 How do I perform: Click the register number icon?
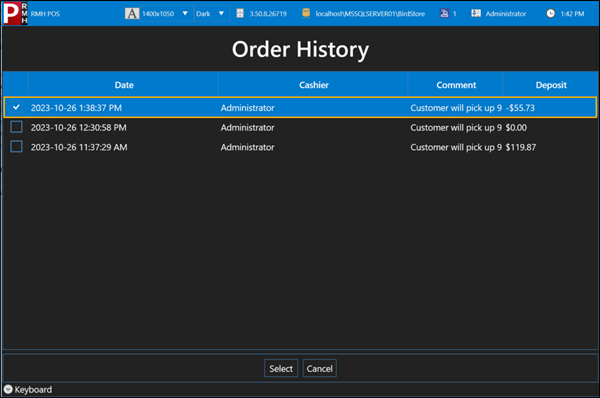[x=444, y=13]
